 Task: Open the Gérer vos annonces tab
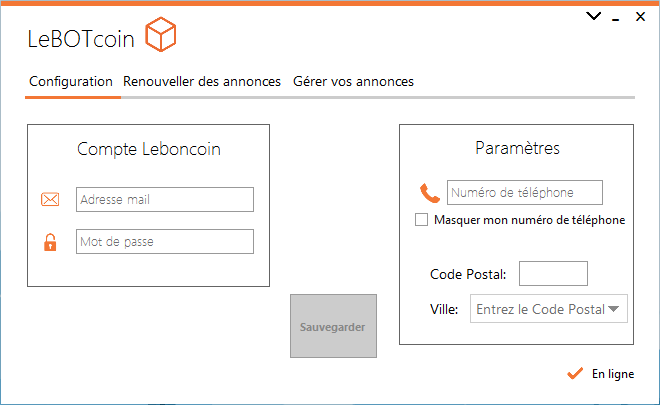(354, 81)
